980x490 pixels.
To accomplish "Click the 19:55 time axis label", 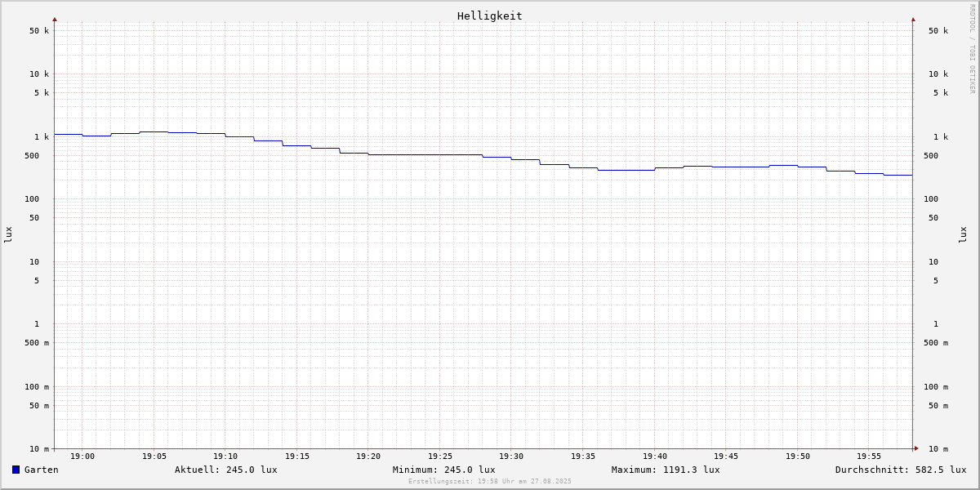I will click(x=869, y=457).
